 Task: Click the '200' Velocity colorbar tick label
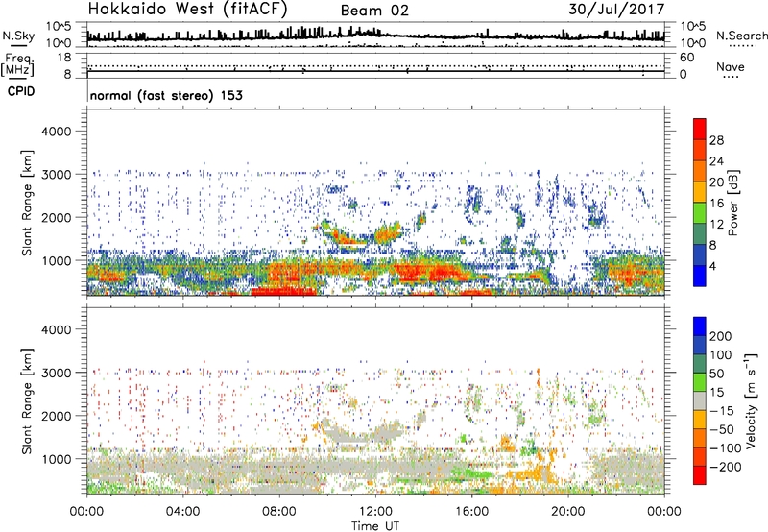pyautogui.click(x=721, y=336)
